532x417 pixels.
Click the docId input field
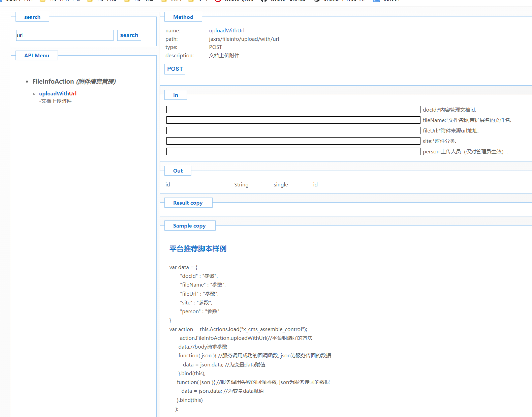coord(293,110)
